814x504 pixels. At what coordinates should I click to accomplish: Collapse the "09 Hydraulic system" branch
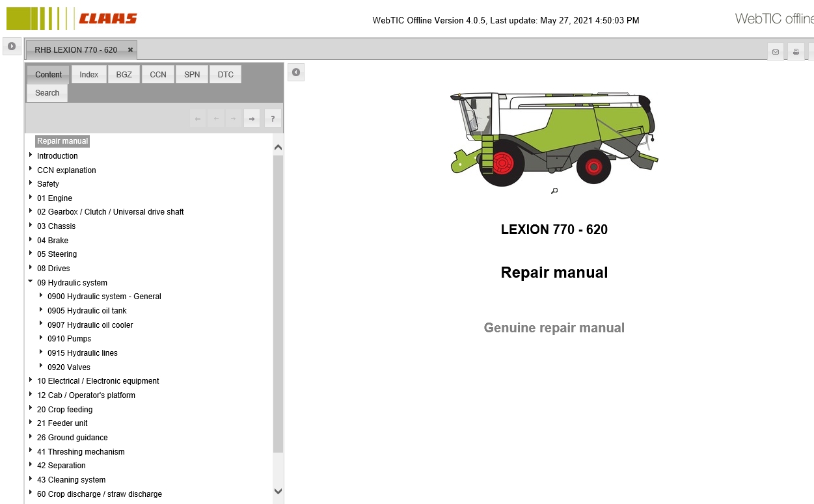(30, 281)
